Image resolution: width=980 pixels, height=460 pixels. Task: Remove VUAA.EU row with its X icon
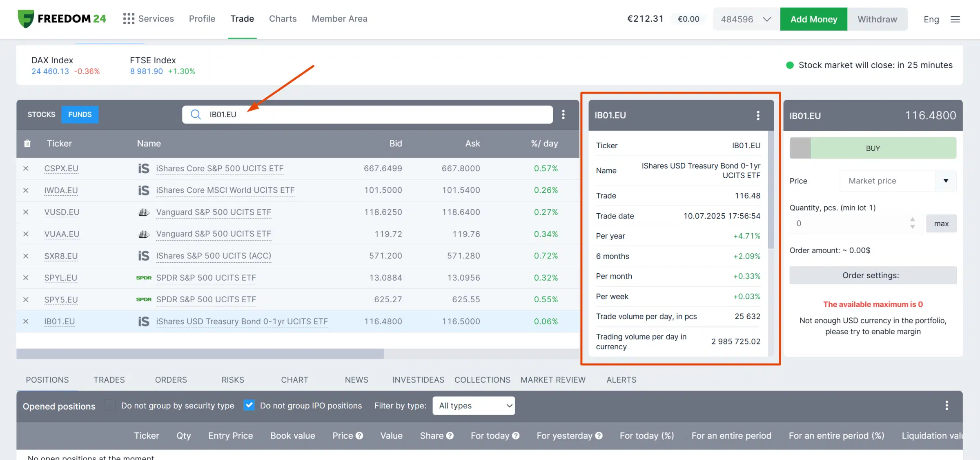pyautogui.click(x=26, y=234)
